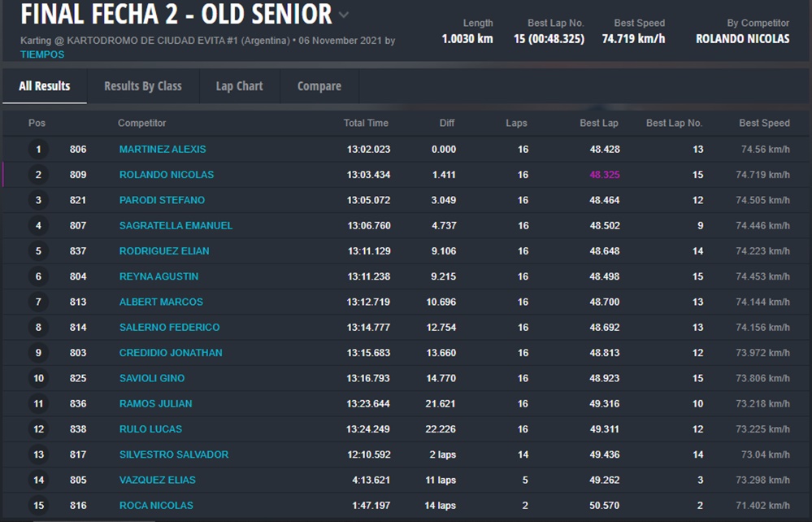Image resolution: width=812 pixels, height=522 pixels.
Task: Open the Results By Class tab
Action: [142, 86]
